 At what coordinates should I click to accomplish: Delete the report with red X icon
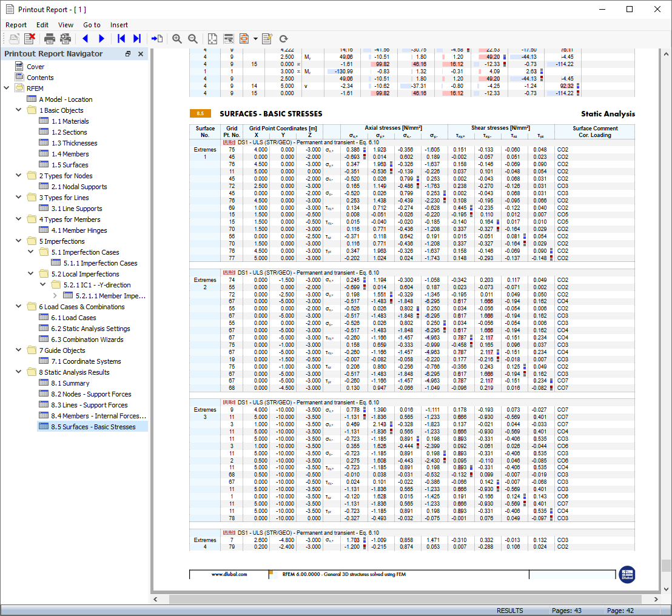pyautogui.click(x=29, y=39)
